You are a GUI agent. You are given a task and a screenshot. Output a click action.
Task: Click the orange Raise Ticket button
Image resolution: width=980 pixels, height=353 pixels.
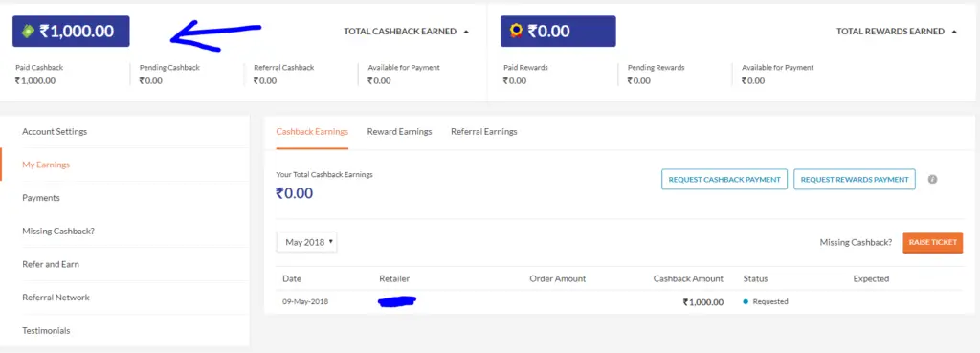coord(932,242)
